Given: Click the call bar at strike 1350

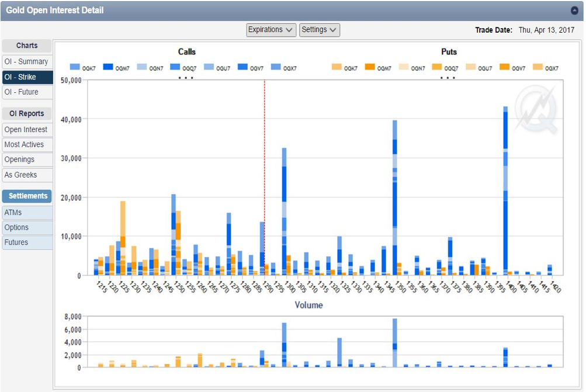Looking at the screenshot, I should [x=394, y=197].
